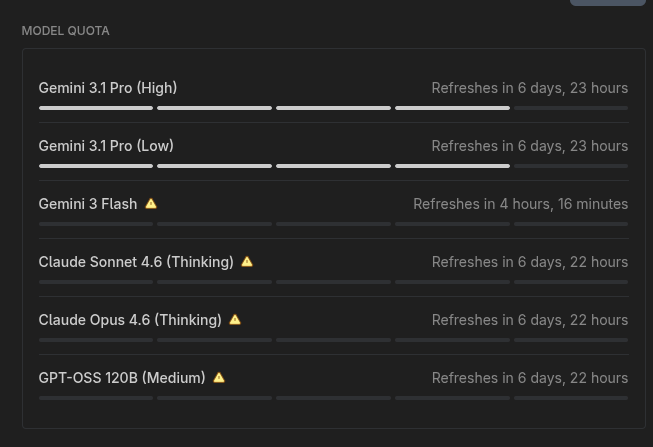The image size is (653, 447).
Task: Click the Claude Sonnet 4.6 quota progress bar
Action: pos(333,282)
